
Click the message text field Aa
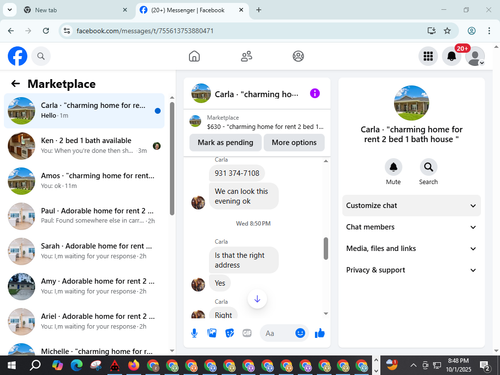point(278,333)
